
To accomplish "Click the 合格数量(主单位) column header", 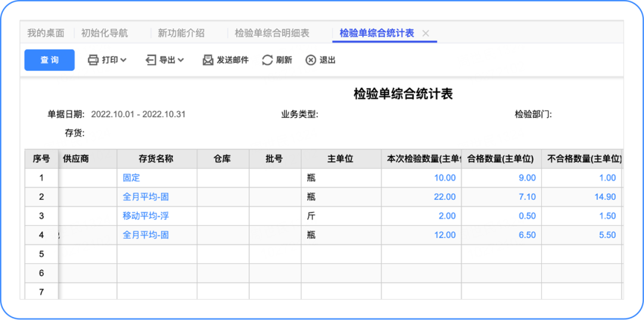I will point(501,159).
